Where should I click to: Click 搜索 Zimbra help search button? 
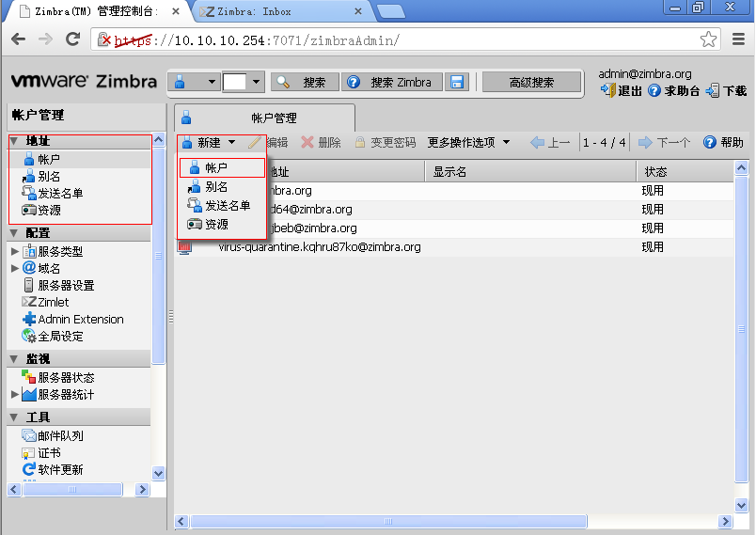click(392, 83)
